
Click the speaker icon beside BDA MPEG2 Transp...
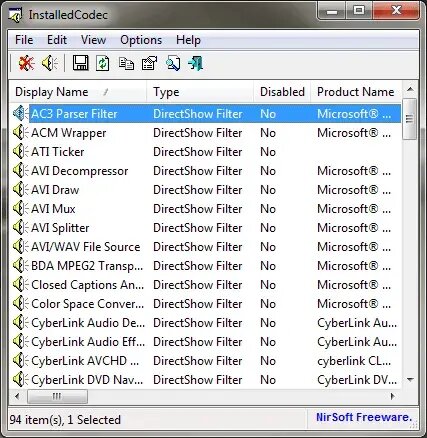(x=21, y=266)
